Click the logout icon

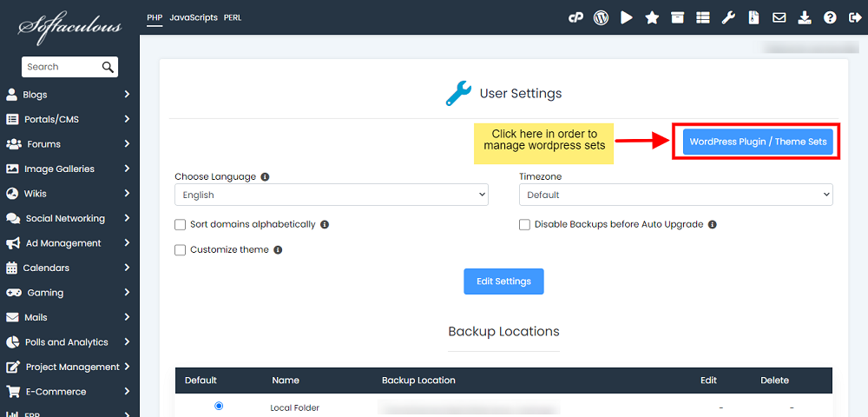[x=854, y=17]
